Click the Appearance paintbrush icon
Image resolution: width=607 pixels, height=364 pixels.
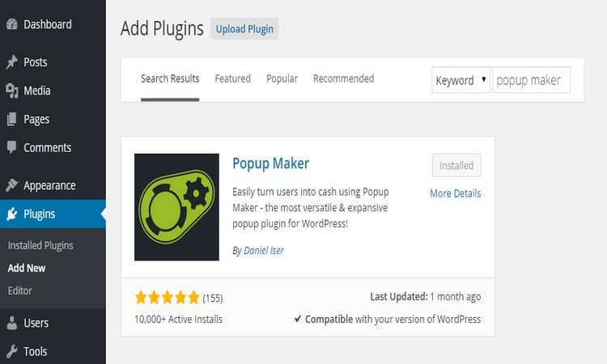[11, 185]
